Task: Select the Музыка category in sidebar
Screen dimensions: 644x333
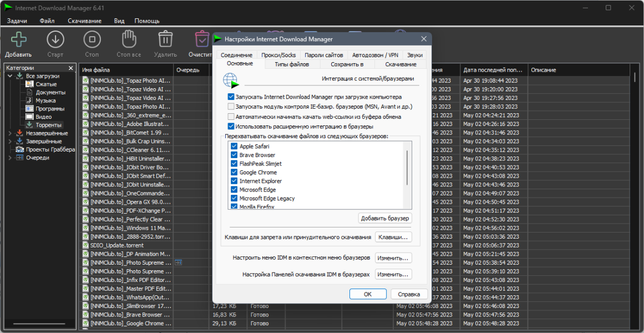Action: (x=45, y=100)
